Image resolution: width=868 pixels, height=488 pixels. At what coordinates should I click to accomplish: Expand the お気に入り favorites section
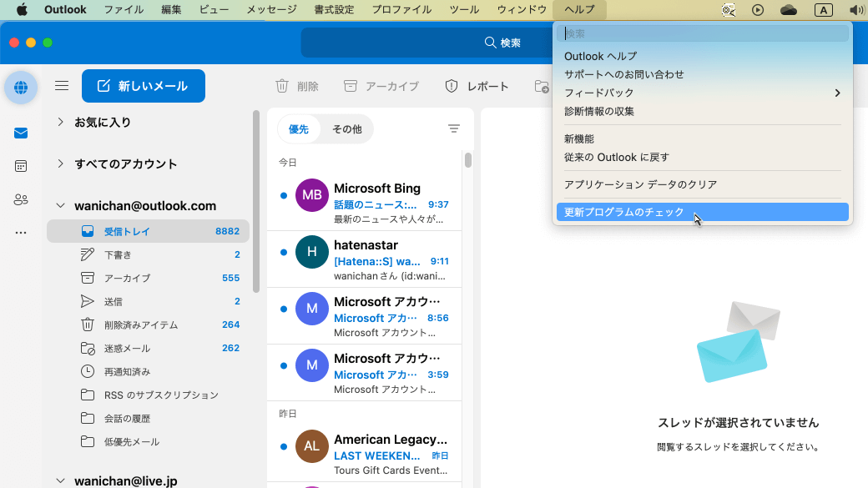coord(60,122)
